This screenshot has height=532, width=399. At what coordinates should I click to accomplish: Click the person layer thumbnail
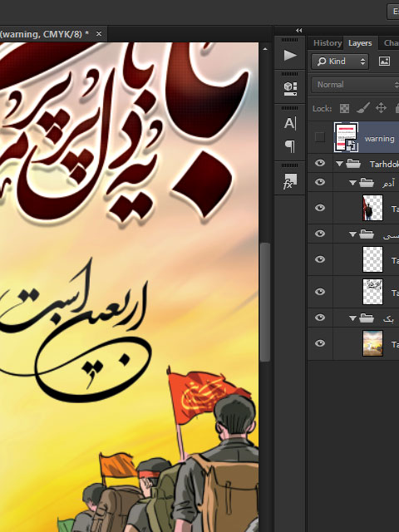(x=372, y=208)
